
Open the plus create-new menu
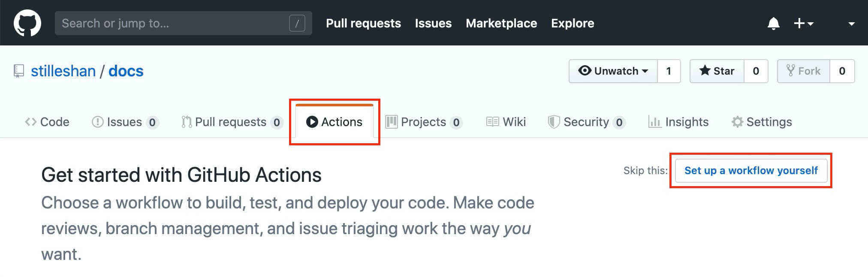coord(803,23)
